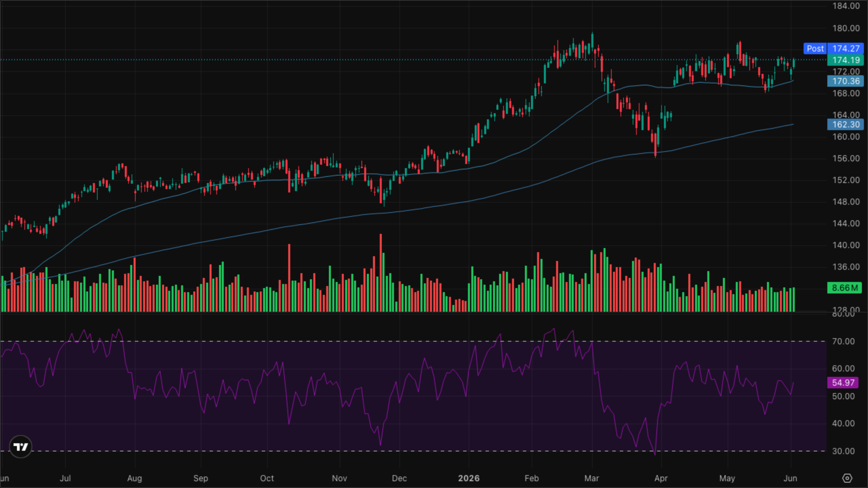Click the Jul date axis label

(x=65, y=478)
